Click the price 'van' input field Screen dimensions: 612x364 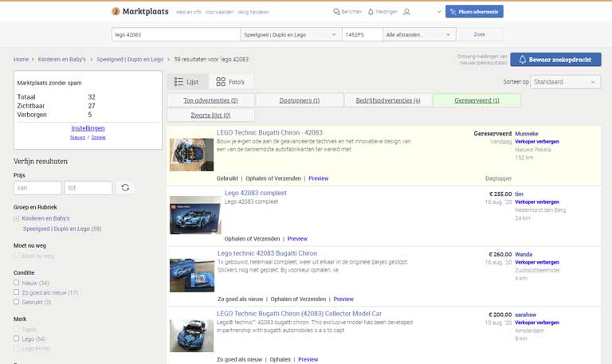pos(37,188)
